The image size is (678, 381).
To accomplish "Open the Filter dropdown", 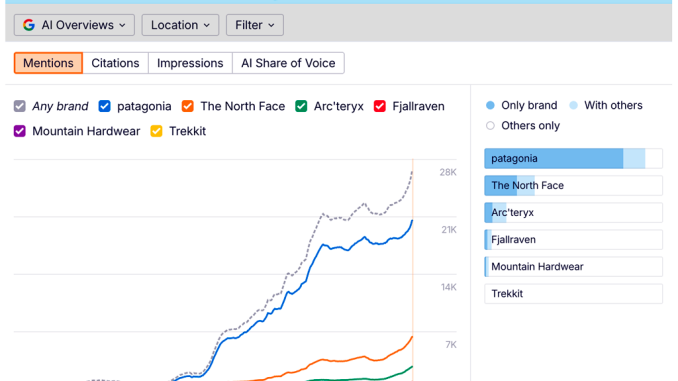I will click(255, 25).
